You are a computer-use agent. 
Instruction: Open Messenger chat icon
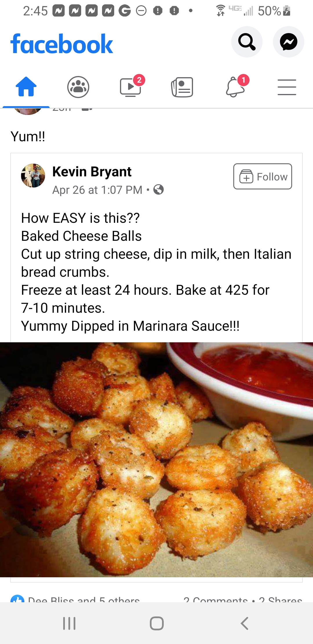click(x=289, y=42)
